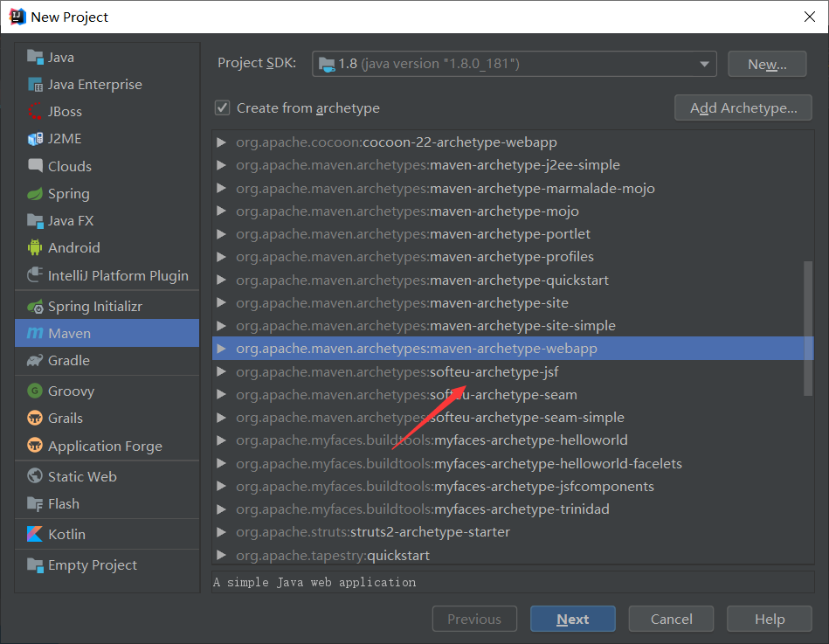The width and height of the screenshot is (829, 644).
Task: Click the 'A simple Java web application' description
Action: coord(314,582)
